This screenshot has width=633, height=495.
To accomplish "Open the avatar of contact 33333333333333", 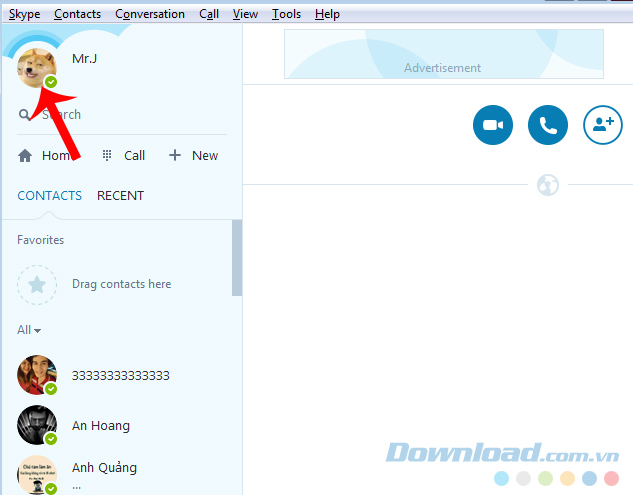I will (x=37, y=375).
